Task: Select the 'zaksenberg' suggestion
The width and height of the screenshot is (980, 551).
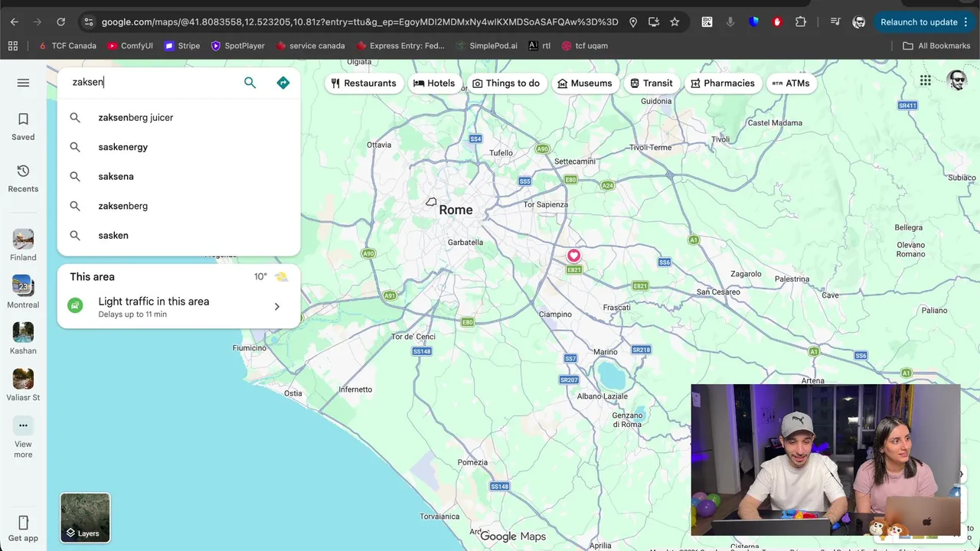Action: coord(178,206)
